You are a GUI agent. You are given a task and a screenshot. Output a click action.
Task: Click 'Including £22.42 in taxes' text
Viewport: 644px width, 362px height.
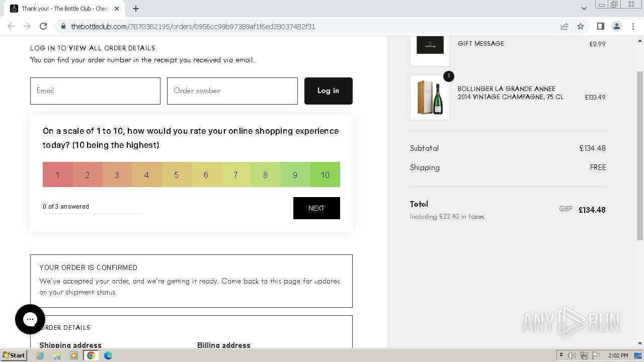click(447, 217)
